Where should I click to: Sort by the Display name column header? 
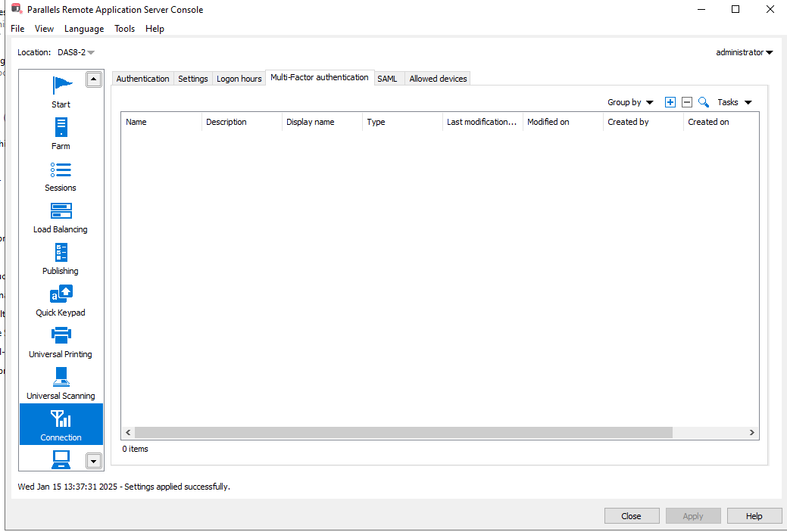coord(322,122)
